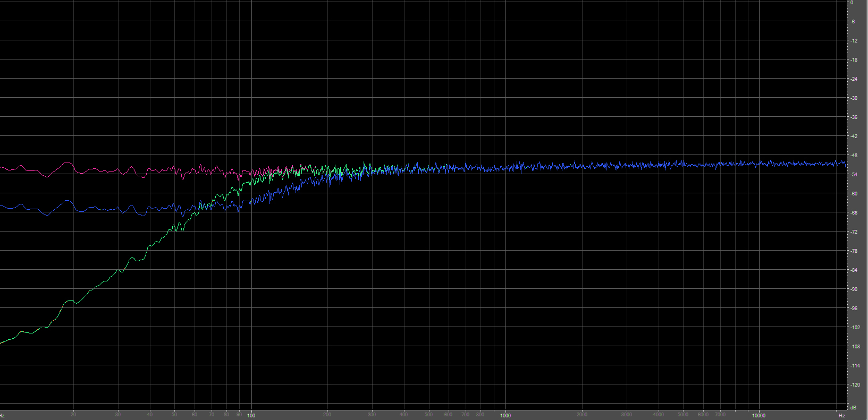Click the 40 Hz frequency axis label
Screen dimensions: 868x420
150,415
